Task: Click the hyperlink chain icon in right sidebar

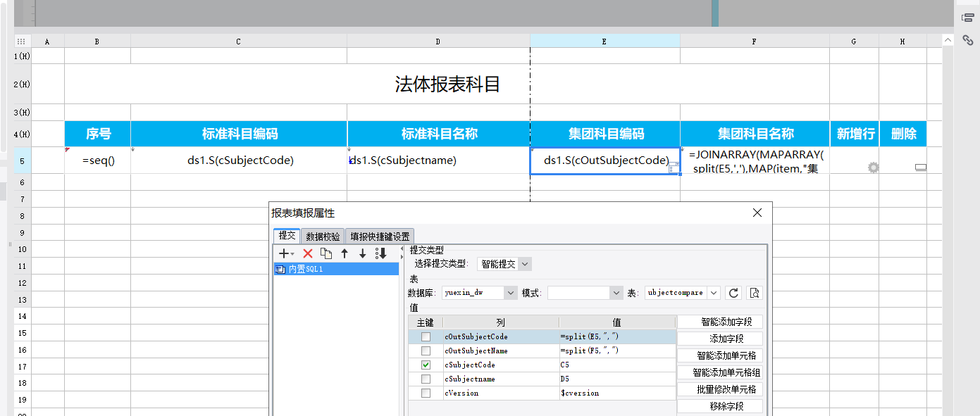Action: point(968,40)
